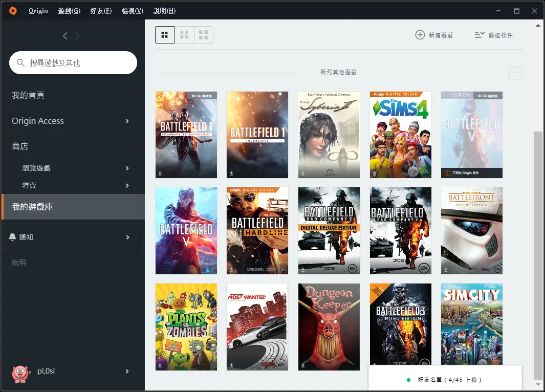Click download icon on Battlefield 1 CTE
Screen dimensions: 545x392
(160, 173)
